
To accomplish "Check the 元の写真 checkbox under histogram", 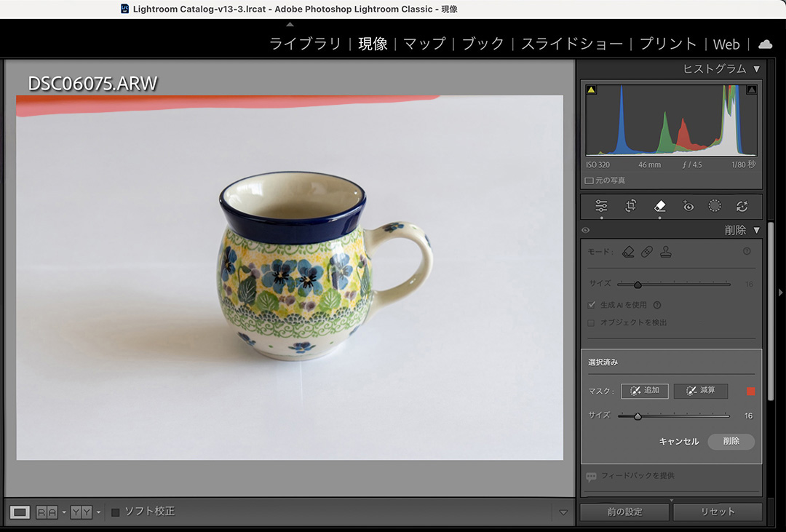I will pyautogui.click(x=589, y=180).
